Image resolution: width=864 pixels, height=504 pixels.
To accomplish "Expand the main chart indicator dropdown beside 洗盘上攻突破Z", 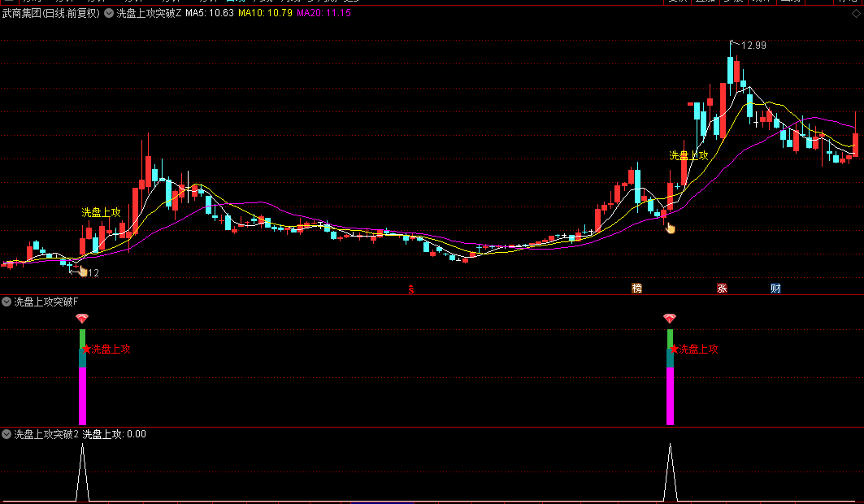I will pos(109,13).
